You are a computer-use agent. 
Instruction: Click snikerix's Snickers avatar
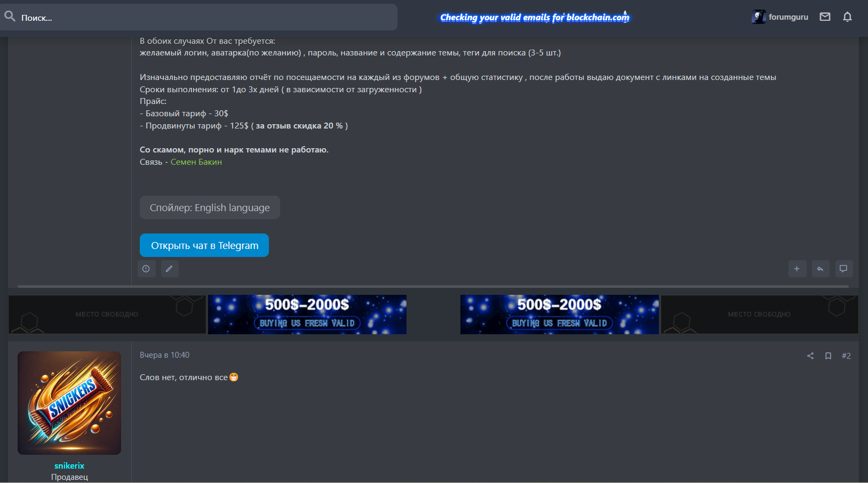click(x=69, y=403)
